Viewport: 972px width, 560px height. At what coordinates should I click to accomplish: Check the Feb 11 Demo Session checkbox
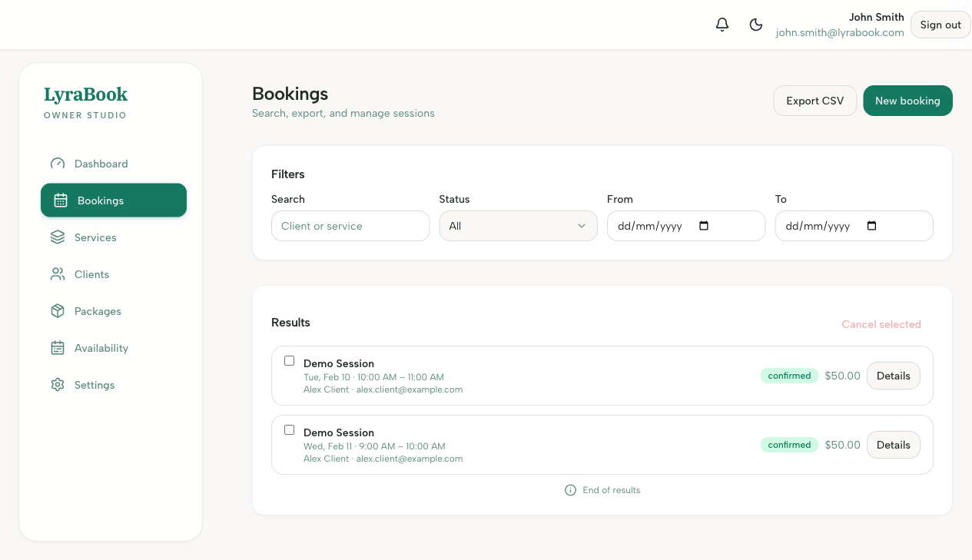289,429
